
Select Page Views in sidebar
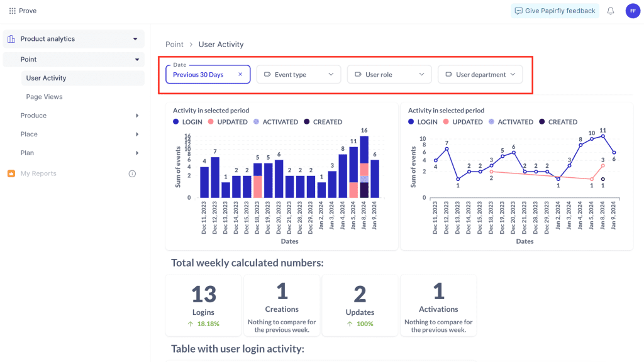tap(45, 97)
